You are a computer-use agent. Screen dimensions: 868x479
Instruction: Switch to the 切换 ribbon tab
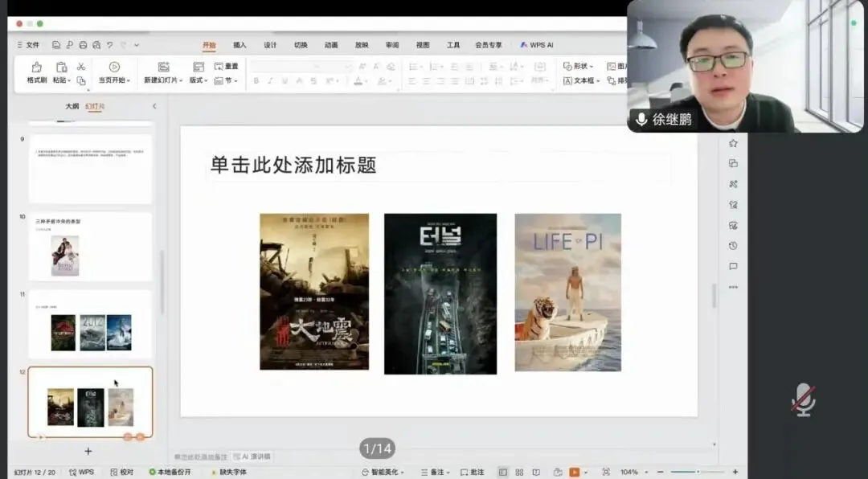click(x=301, y=45)
